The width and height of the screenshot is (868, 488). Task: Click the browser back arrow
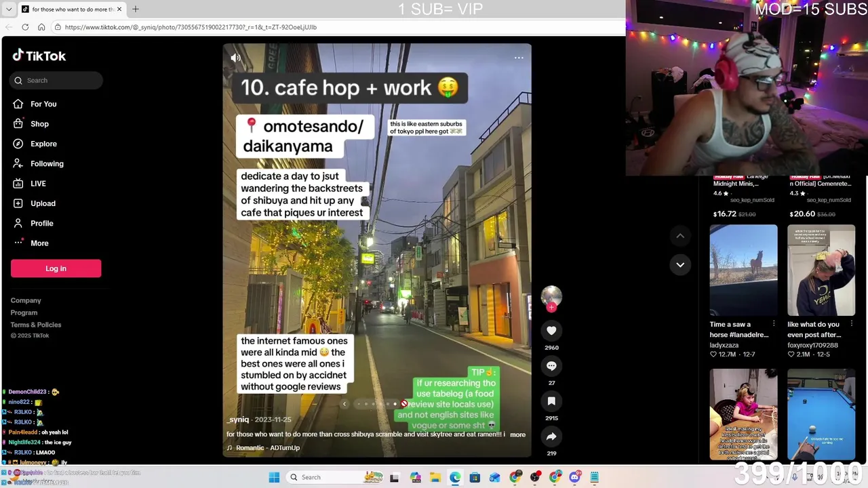point(9,27)
